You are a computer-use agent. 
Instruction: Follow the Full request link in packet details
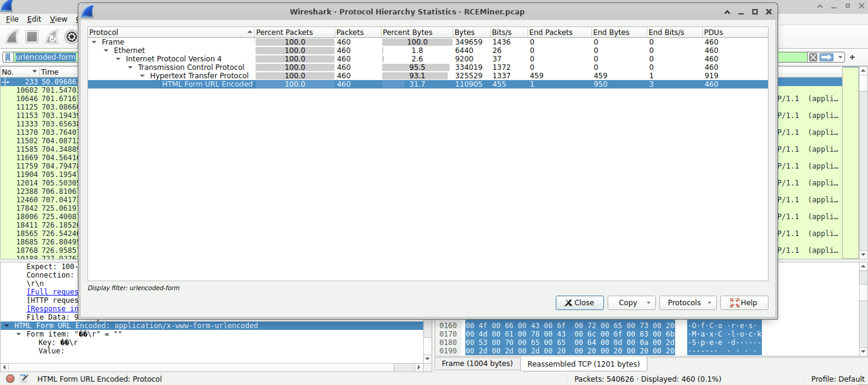pyautogui.click(x=52, y=292)
